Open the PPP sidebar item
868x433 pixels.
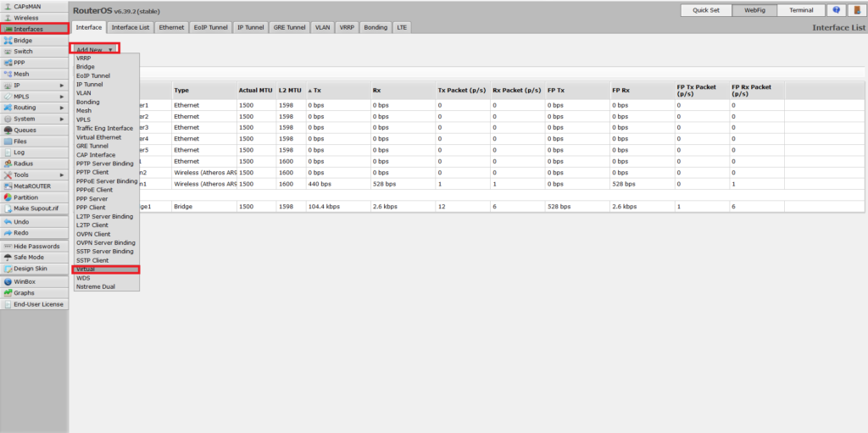[34, 63]
